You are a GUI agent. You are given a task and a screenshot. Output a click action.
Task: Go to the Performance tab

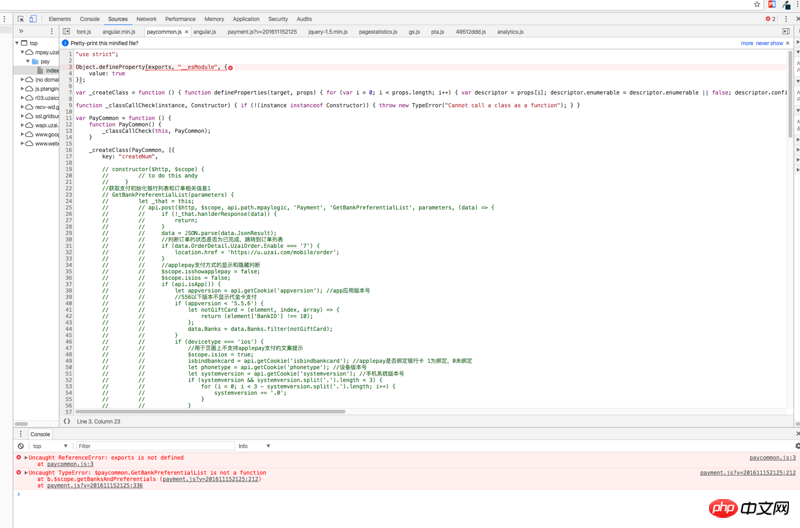point(180,19)
